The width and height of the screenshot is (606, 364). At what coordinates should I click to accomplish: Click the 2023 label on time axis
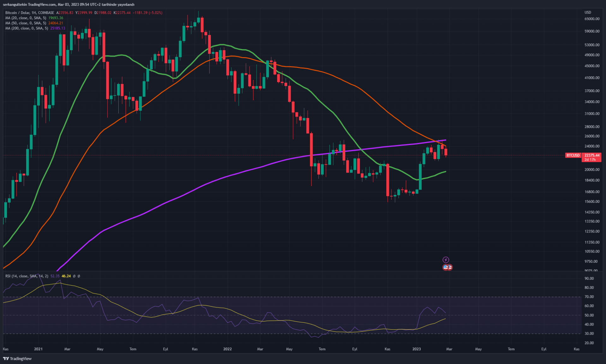click(416, 349)
